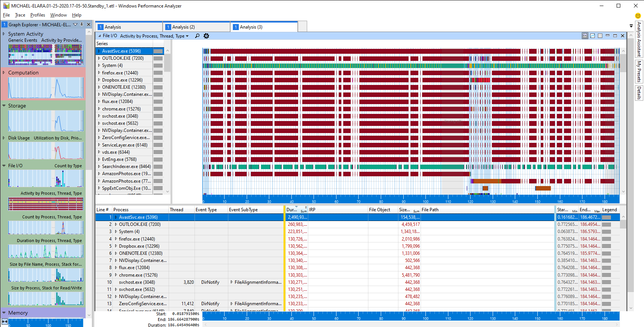The image size is (644, 327).
Task: Sort by the File Object column header
Action: [383, 210]
